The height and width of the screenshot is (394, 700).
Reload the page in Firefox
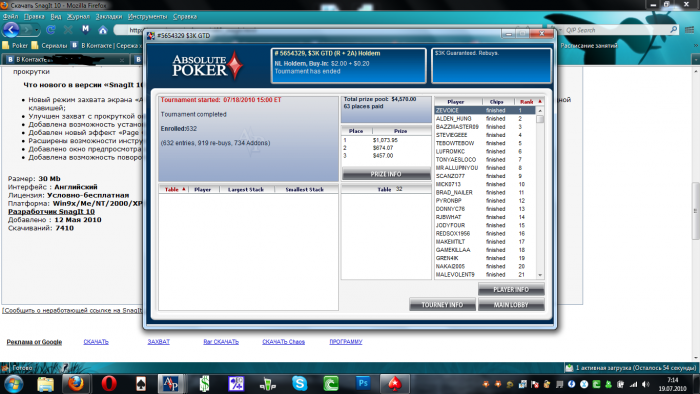50,30
